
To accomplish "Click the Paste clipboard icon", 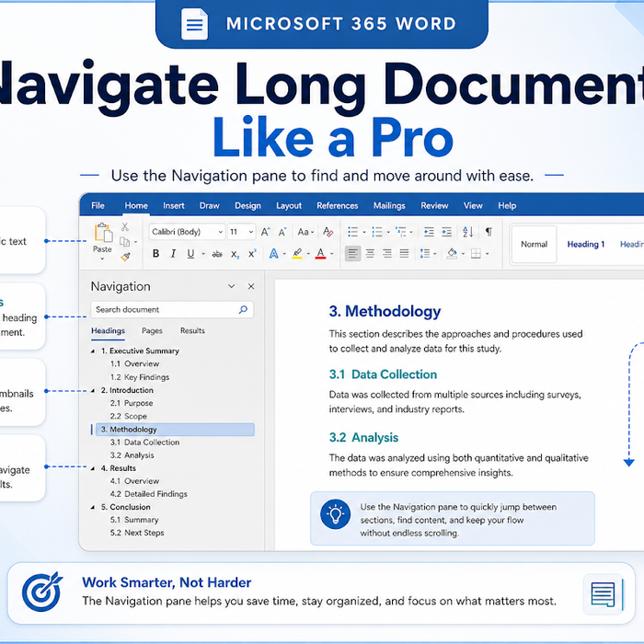I will 103,233.
